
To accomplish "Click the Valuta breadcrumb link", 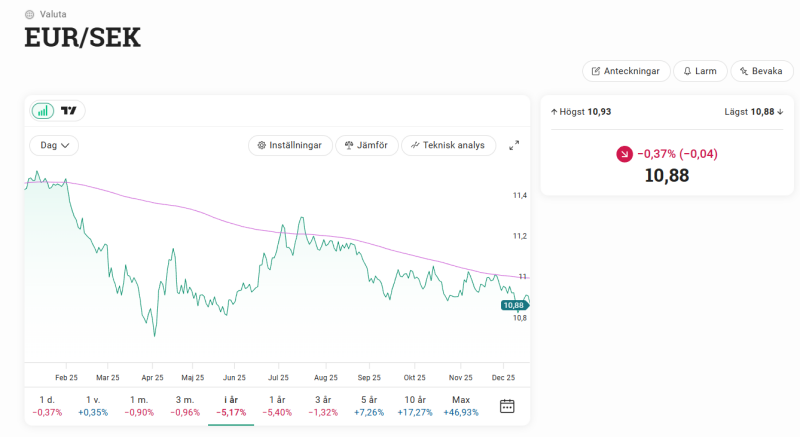I will tap(53, 15).
